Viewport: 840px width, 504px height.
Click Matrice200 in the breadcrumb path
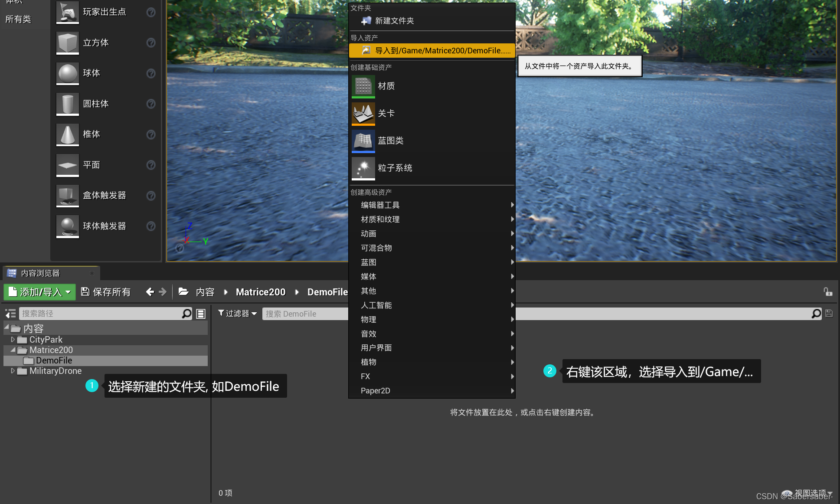point(261,292)
